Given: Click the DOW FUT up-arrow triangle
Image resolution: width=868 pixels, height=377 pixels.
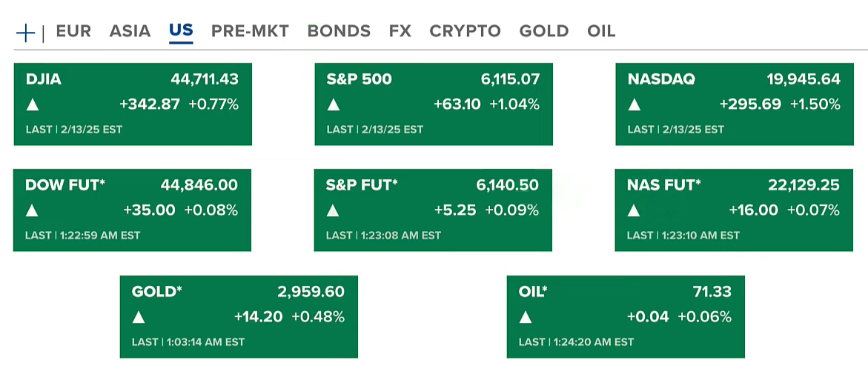Looking at the screenshot, I should [x=32, y=210].
